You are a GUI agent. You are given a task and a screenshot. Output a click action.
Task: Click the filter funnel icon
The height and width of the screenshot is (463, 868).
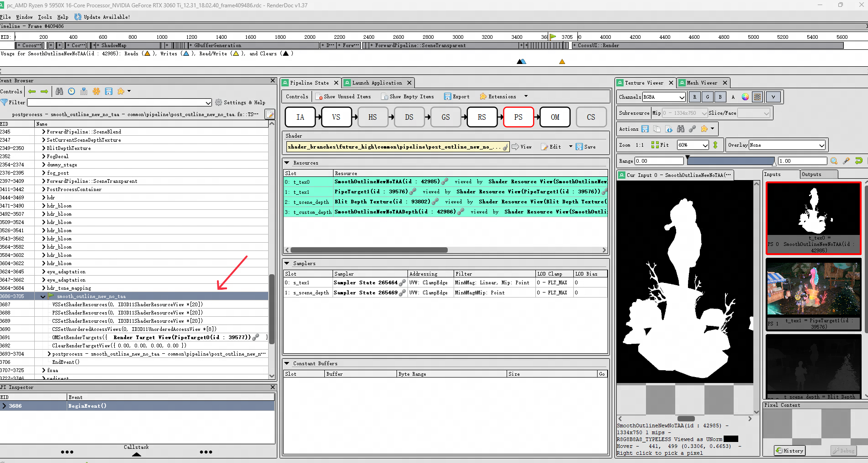4,102
